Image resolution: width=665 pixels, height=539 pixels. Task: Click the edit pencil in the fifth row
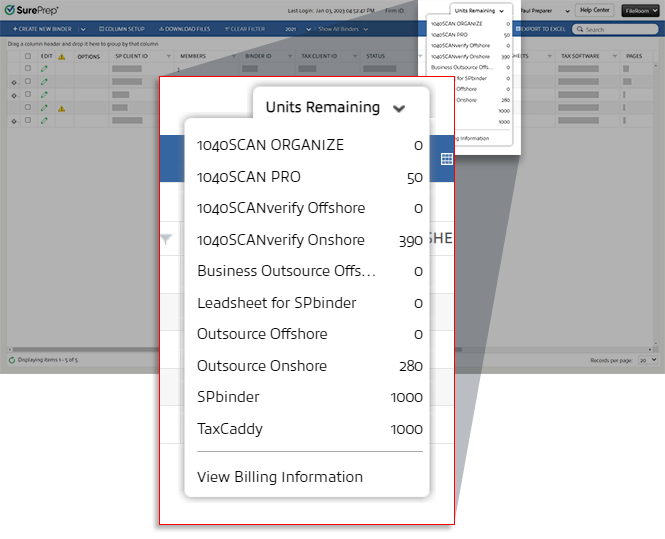coord(44,121)
